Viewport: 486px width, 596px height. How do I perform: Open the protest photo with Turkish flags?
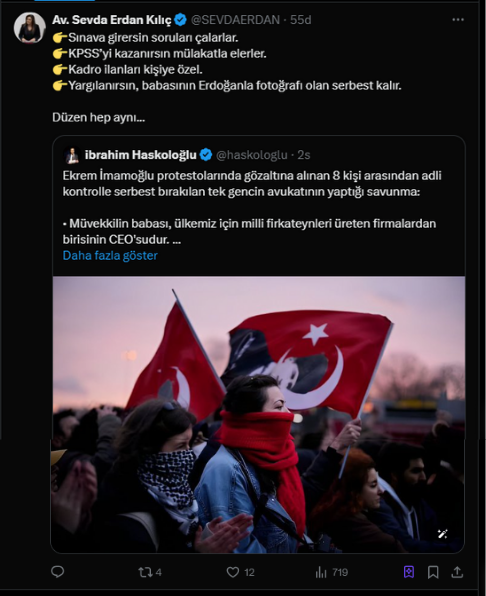click(258, 414)
